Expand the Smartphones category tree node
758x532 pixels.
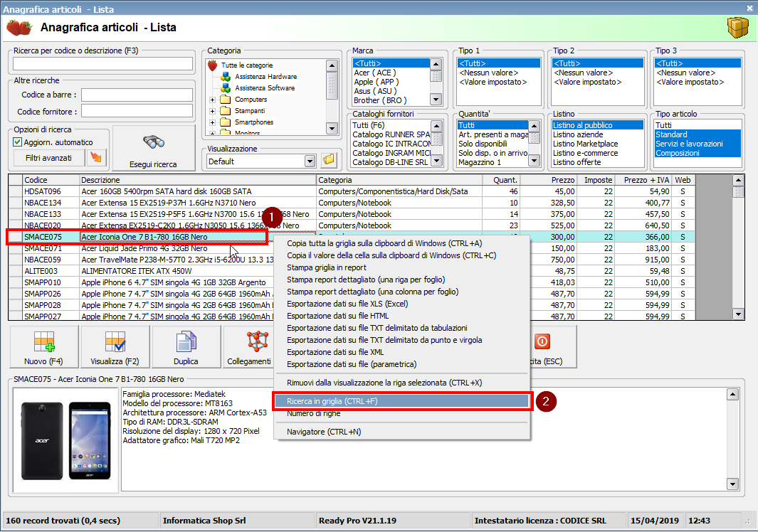(212, 123)
